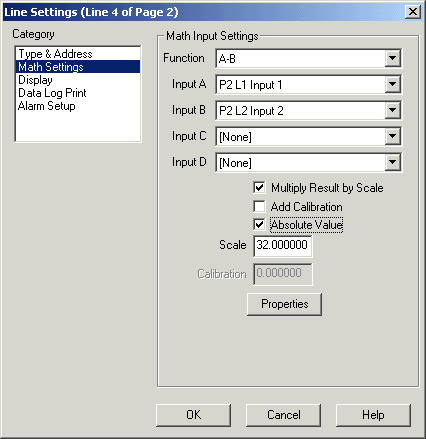Click into the Scale value field

click(283, 246)
